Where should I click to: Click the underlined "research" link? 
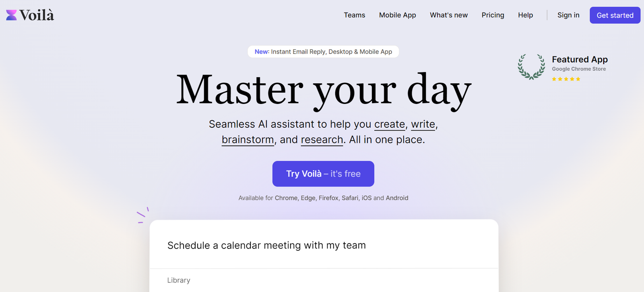tap(322, 140)
